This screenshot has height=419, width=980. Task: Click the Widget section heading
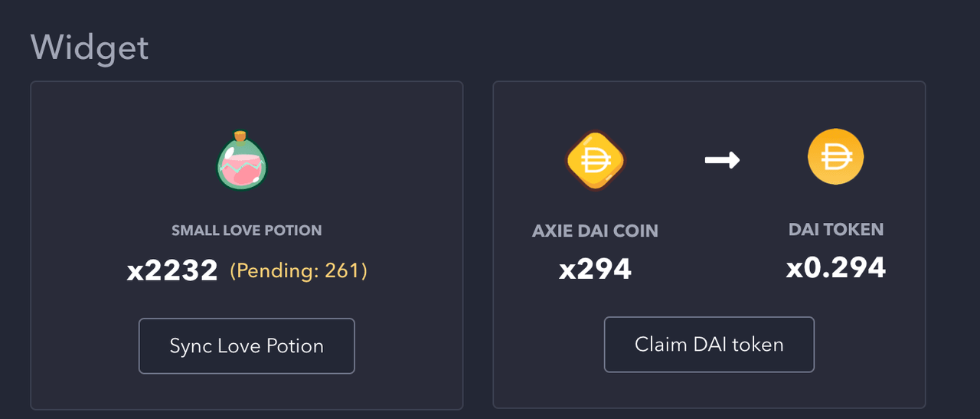point(90,47)
